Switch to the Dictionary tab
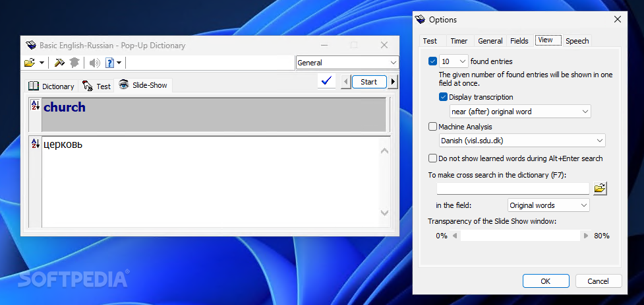The image size is (644, 305). click(x=51, y=86)
